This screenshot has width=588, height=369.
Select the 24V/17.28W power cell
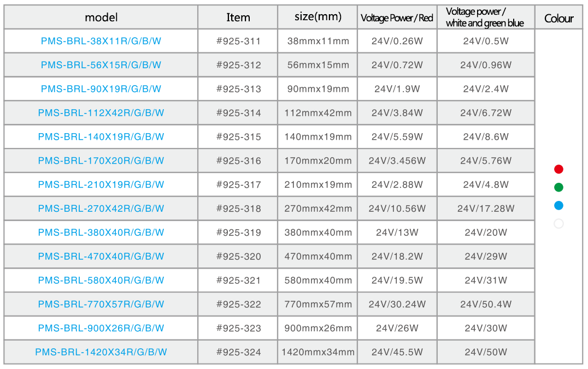486,209
